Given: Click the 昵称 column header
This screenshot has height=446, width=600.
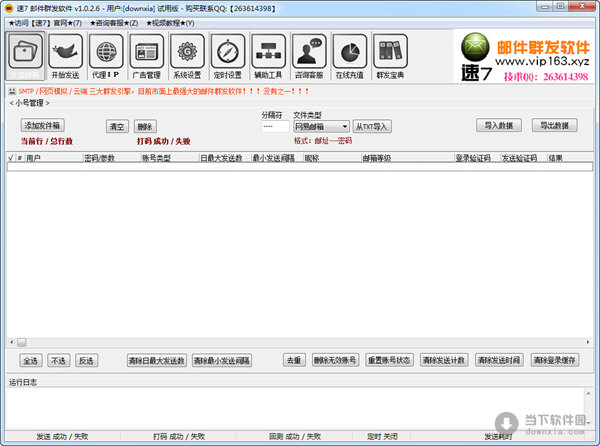Looking at the screenshot, I should tap(333, 158).
